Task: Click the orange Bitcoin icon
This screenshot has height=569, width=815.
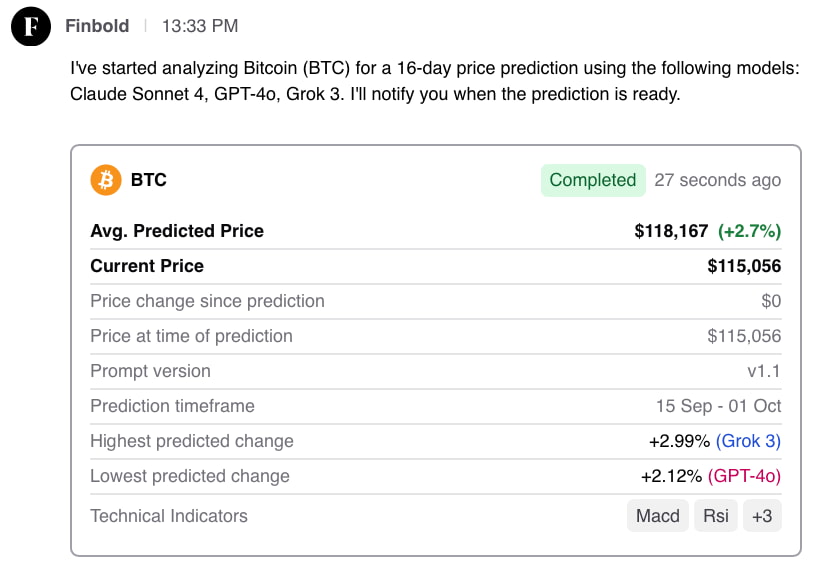Action: (105, 180)
